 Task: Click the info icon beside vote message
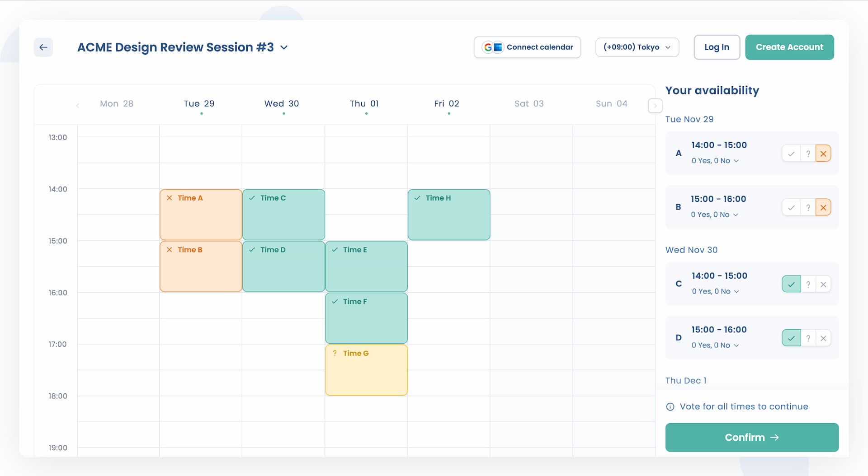(x=670, y=406)
